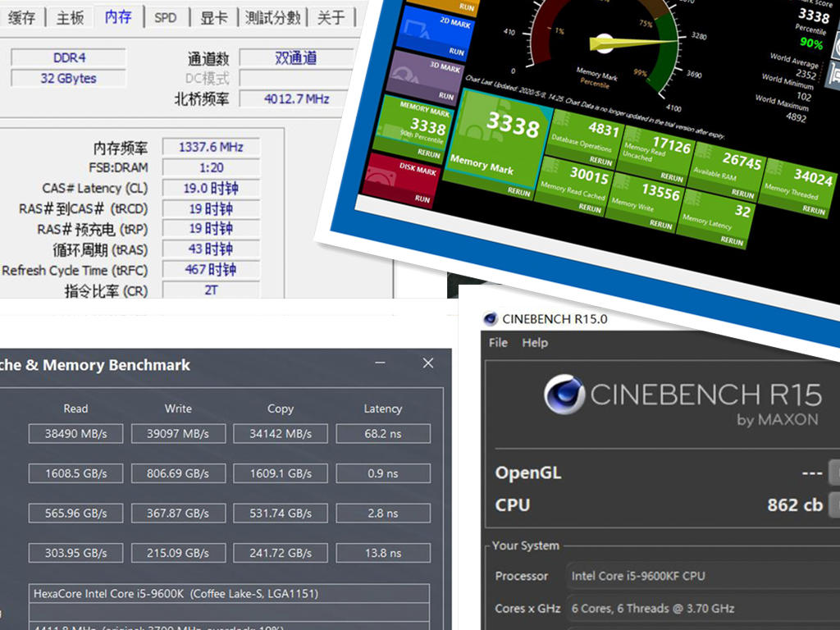Select the 内存 tab
The image size is (840, 630).
118,16
